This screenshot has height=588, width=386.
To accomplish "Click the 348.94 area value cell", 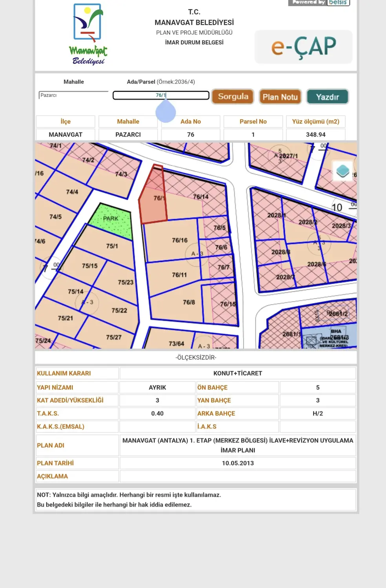I will click(x=316, y=134).
